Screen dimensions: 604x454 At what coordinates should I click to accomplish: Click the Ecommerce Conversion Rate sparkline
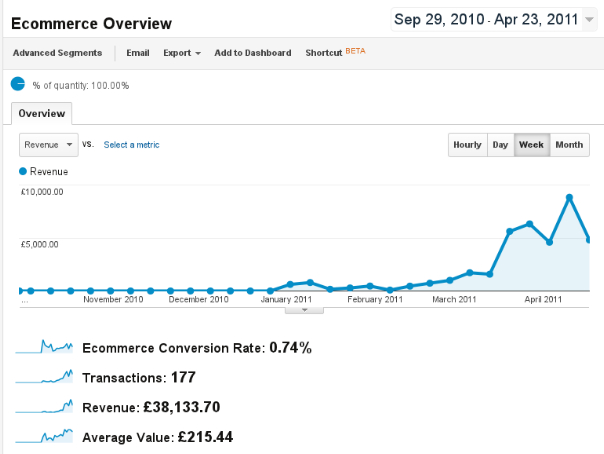(44, 346)
